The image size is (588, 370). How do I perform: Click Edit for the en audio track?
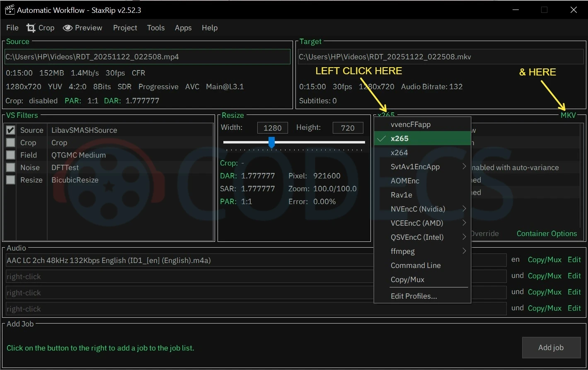[574, 260]
